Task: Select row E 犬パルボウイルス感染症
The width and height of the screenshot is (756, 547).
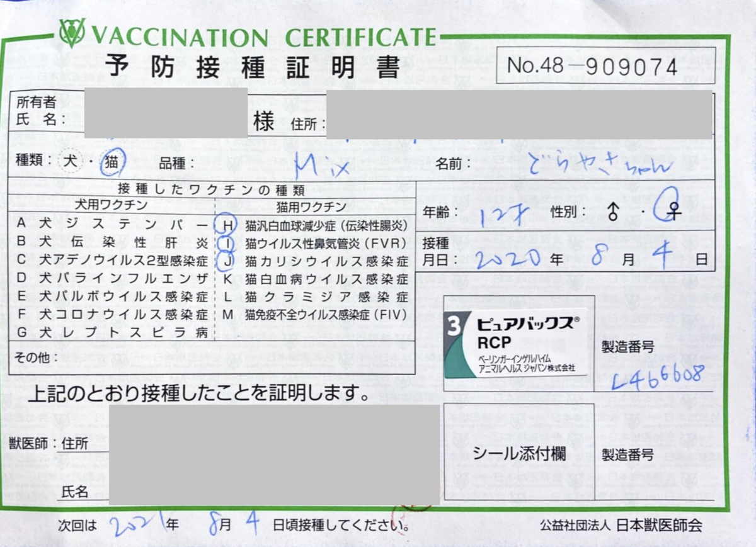Action: pyautogui.click(x=112, y=296)
